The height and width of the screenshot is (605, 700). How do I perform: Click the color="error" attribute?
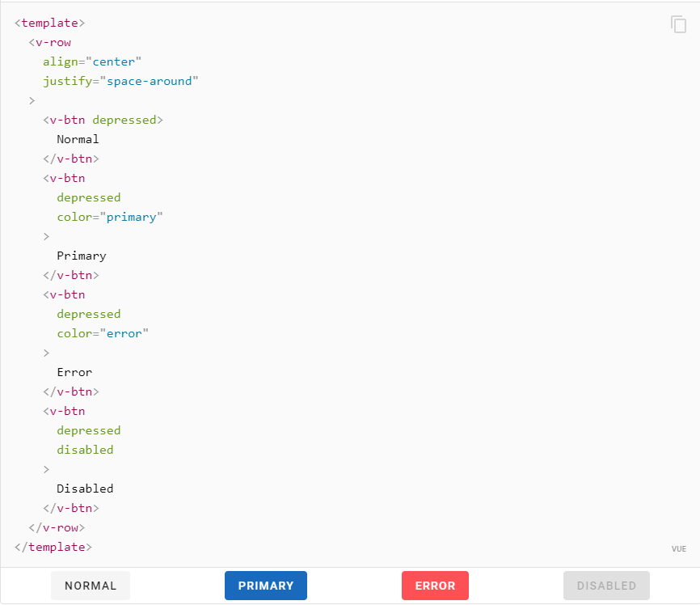pos(103,333)
